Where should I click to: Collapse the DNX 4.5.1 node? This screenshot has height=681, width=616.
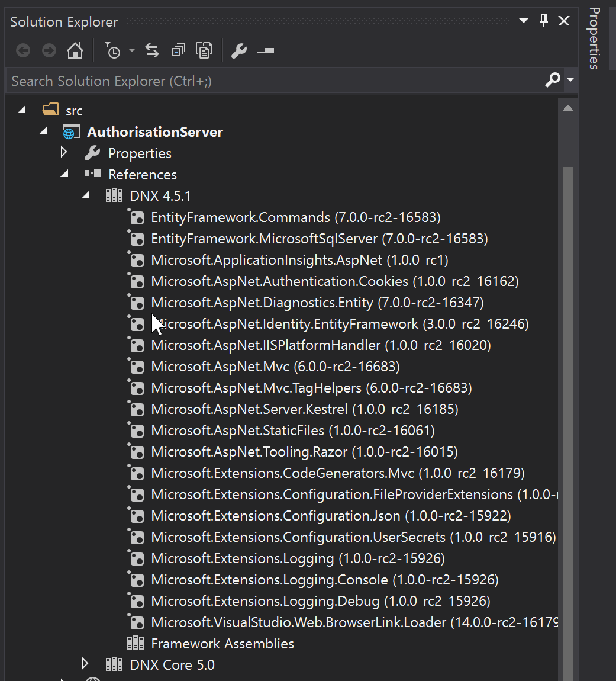pyautogui.click(x=86, y=195)
